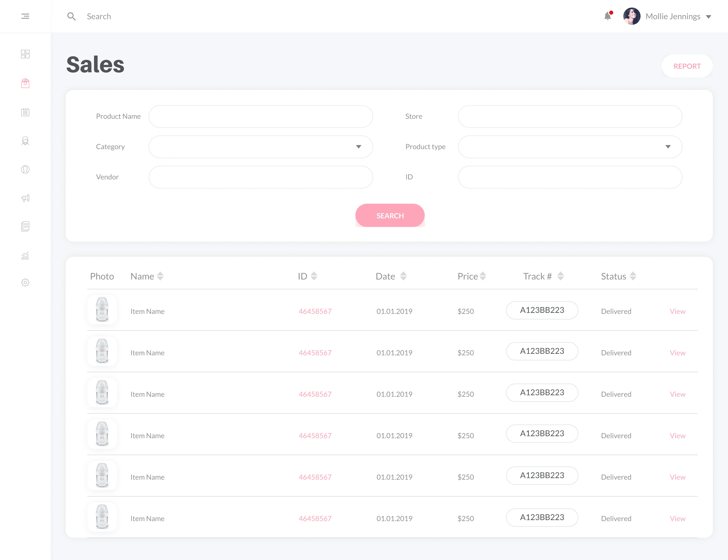
Task: Sort table by Status column
Action: pos(633,276)
